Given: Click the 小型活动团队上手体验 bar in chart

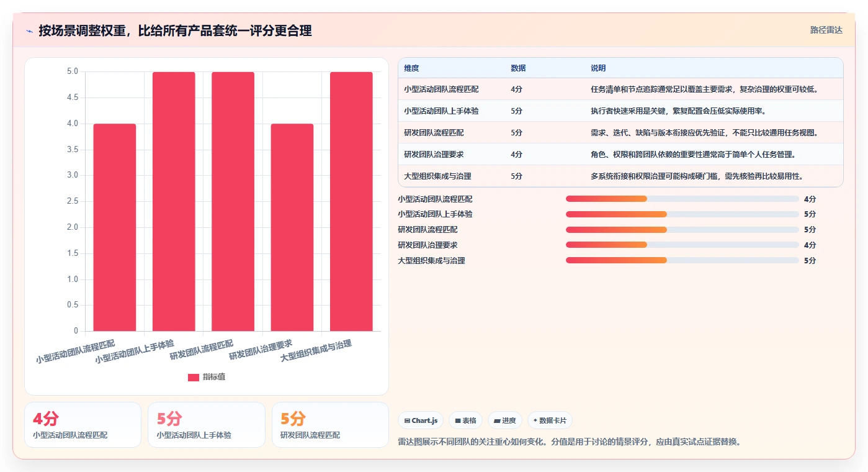Looking at the screenshot, I should (174, 201).
